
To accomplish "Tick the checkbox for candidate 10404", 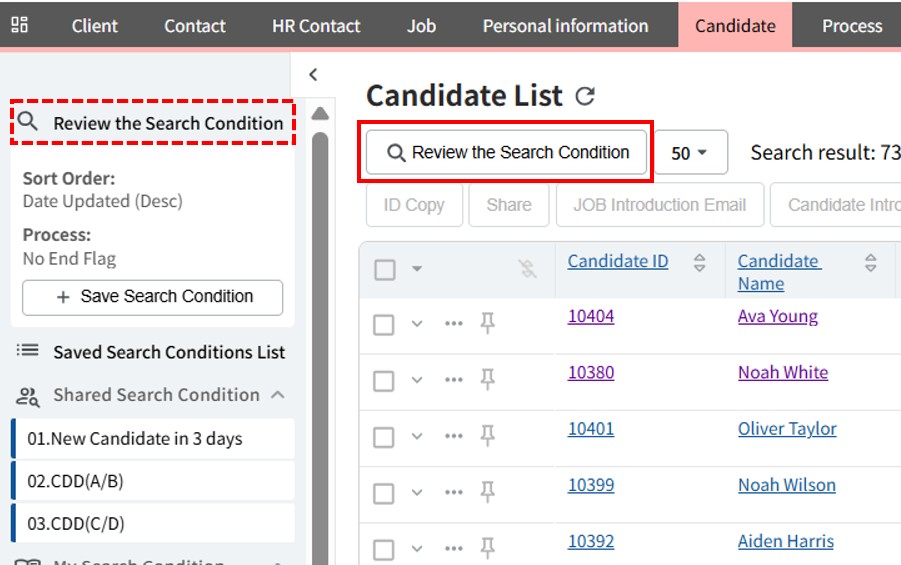I will tap(384, 324).
